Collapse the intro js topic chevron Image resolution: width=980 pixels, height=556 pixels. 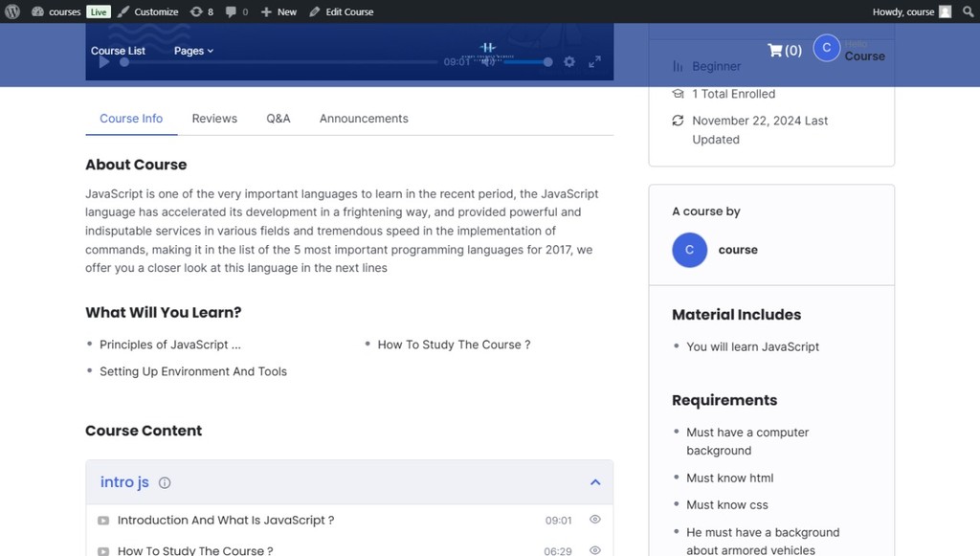[595, 482]
